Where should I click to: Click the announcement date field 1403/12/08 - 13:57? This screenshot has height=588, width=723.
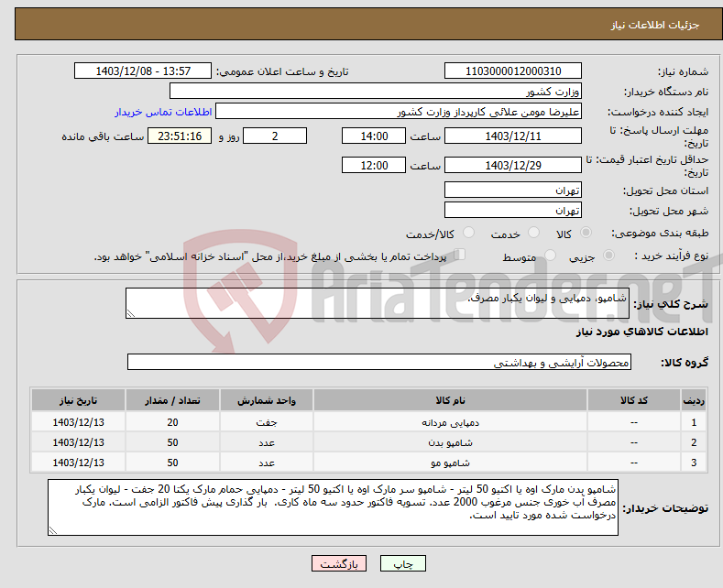pyautogui.click(x=142, y=71)
